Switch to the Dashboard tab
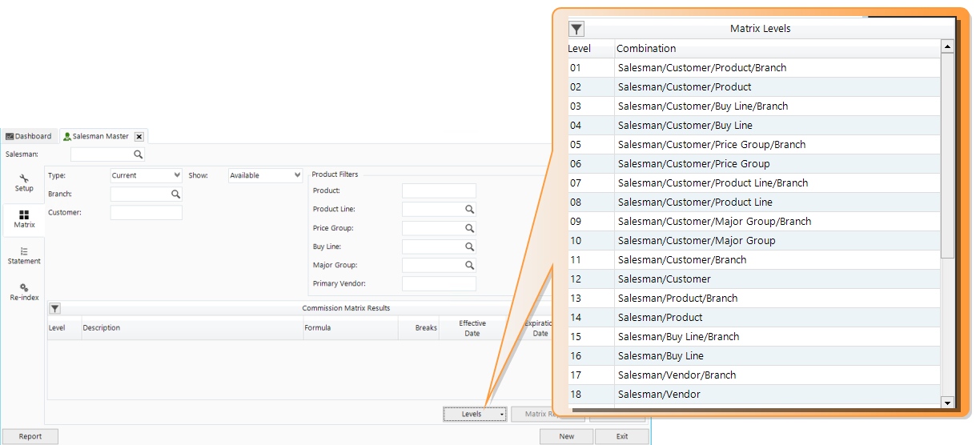Viewport: 980px width, 445px height. (x=29, y=136)
